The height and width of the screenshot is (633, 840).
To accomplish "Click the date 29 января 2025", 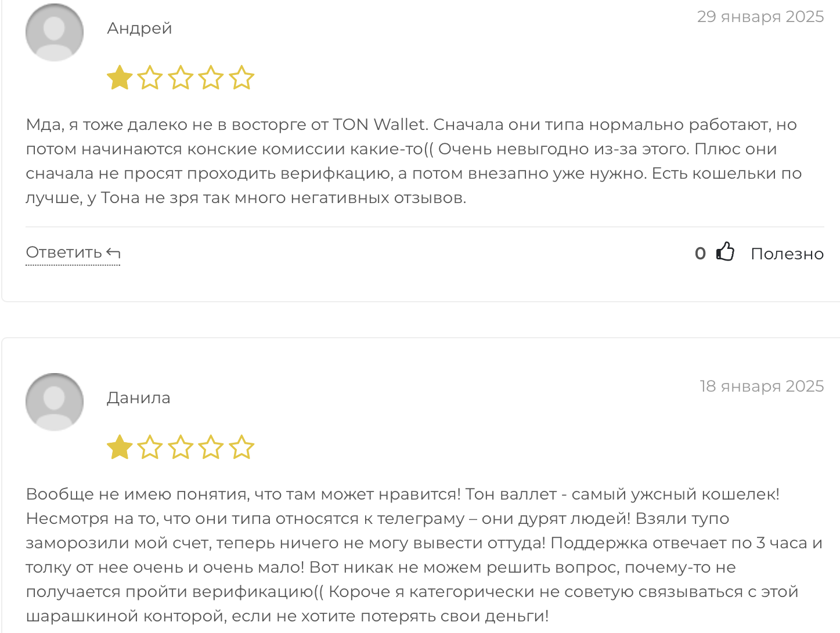I will coord(760,16).
